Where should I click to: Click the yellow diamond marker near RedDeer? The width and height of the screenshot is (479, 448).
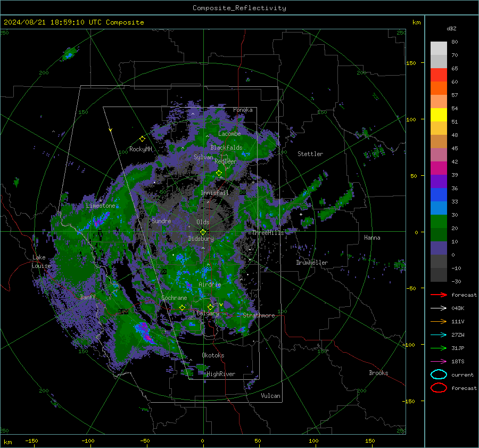click(219, 173)
